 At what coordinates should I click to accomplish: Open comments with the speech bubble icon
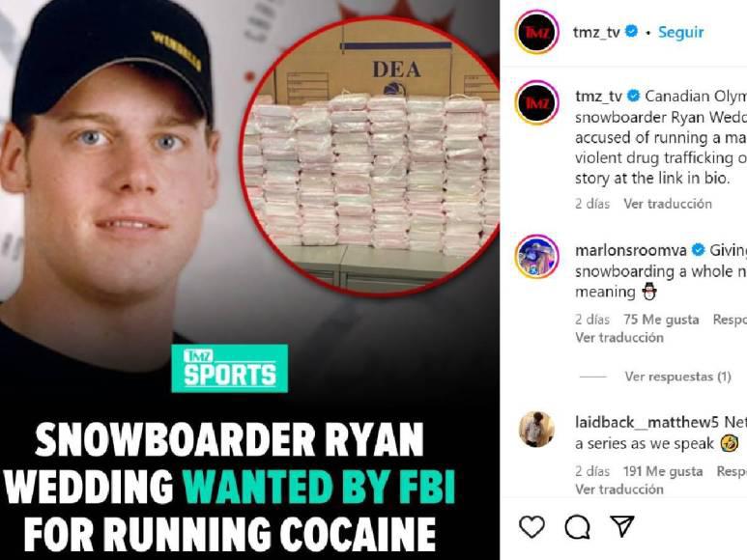[x=577, y=527]
